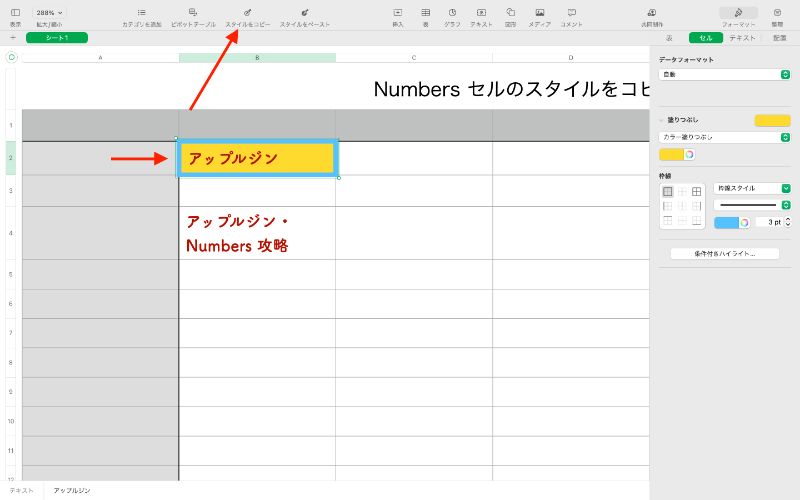Switch to the テキスト inspector tab
The width and height of the screenshot is (800, 500).
pos(742,38)
